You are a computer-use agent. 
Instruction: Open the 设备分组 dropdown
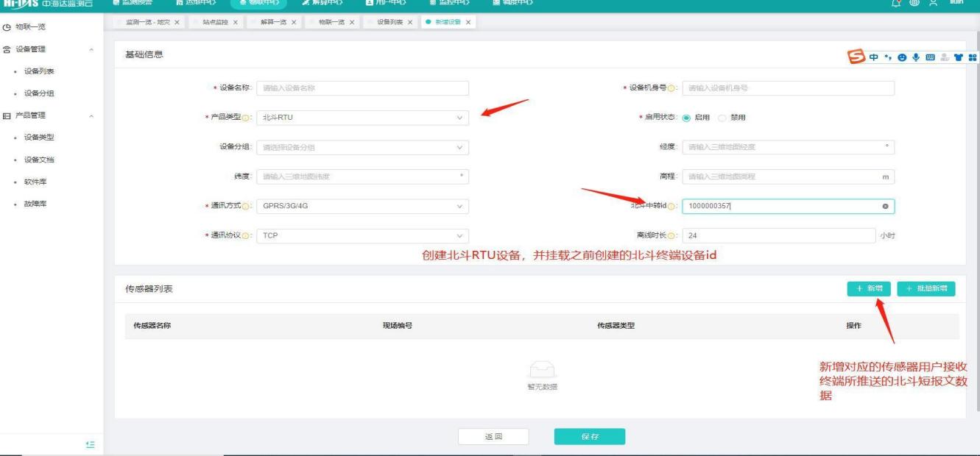tap(362, 147)
